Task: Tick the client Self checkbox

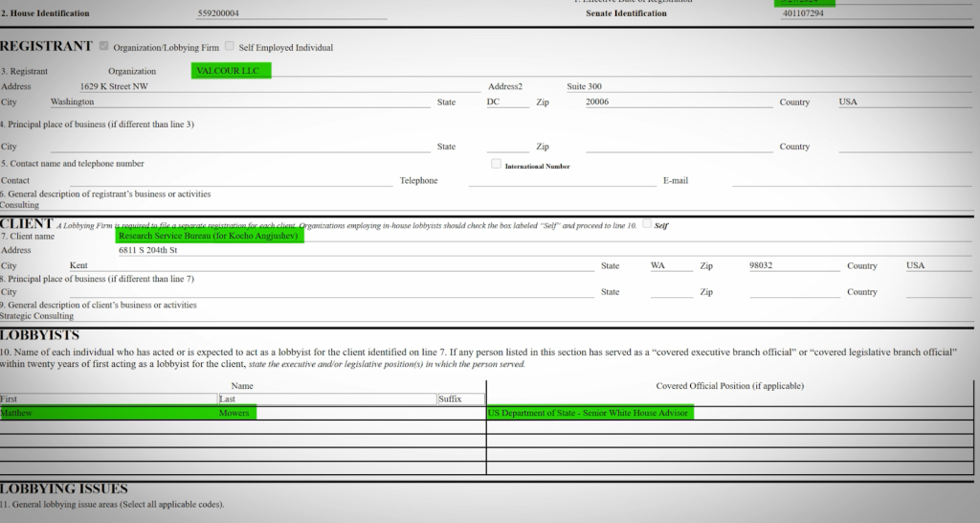Action: click(647, 224)
